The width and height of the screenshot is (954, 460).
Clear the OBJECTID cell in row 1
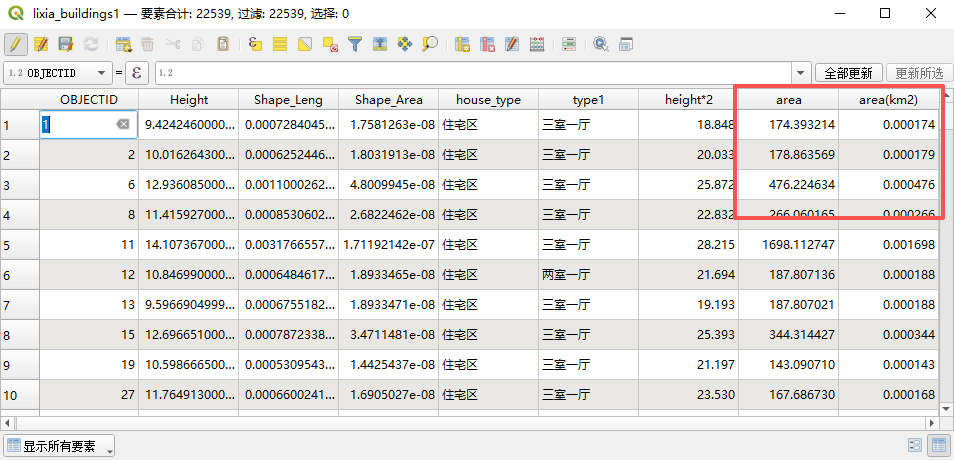pos(123,125)
